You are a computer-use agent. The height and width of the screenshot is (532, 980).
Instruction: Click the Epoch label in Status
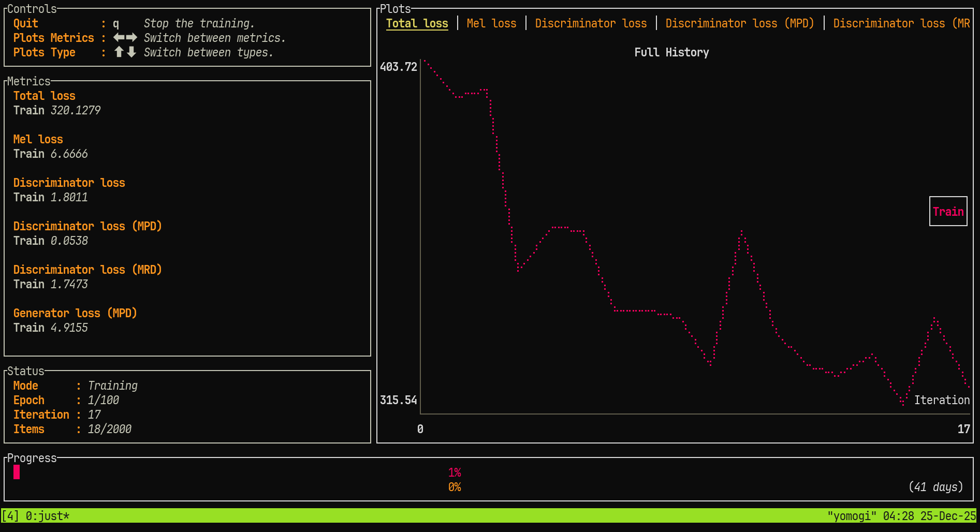pos(29,400)
